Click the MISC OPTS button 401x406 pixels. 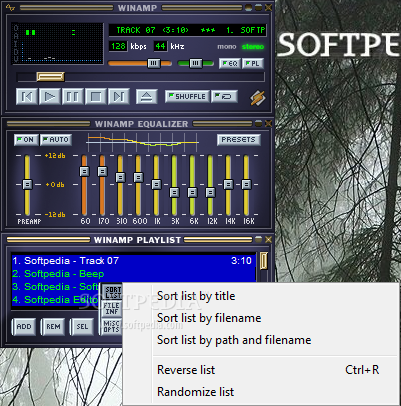pyautogui.click(x=112, y=326)
